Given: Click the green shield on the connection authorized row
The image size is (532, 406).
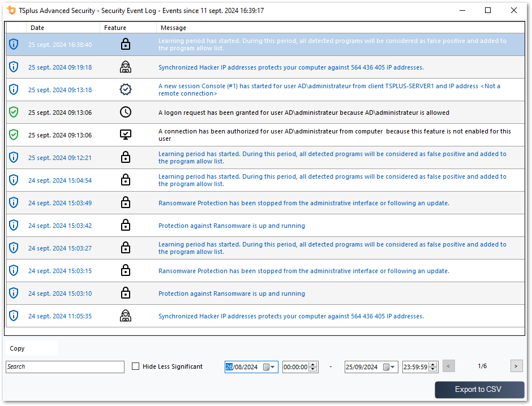Looking at the screenshot, I should [14, 135].
